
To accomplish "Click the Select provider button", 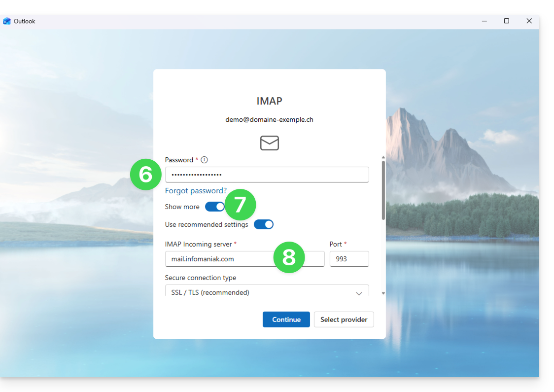I will click(x=344, y=320).
